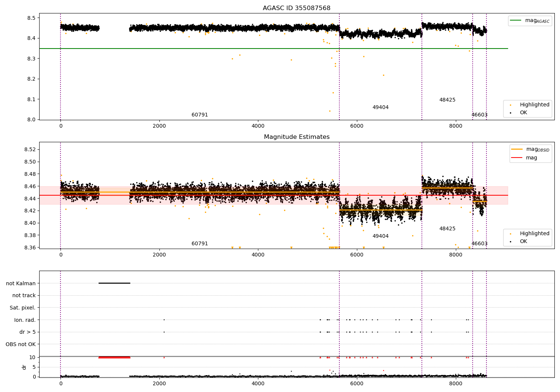Click the '5' tick on the dr axis
The width and height of the screenshot is (560, 392).
tap(34, 367)
